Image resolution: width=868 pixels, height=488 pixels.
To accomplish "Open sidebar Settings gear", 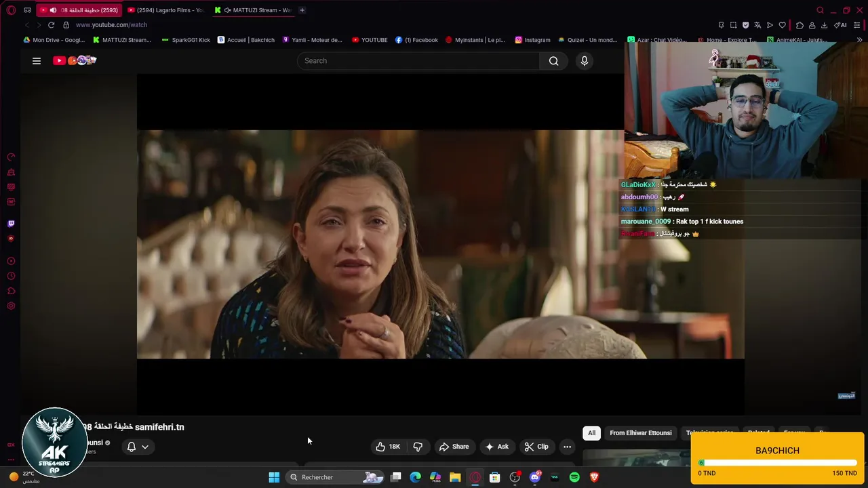I will (x=11, y=306).
